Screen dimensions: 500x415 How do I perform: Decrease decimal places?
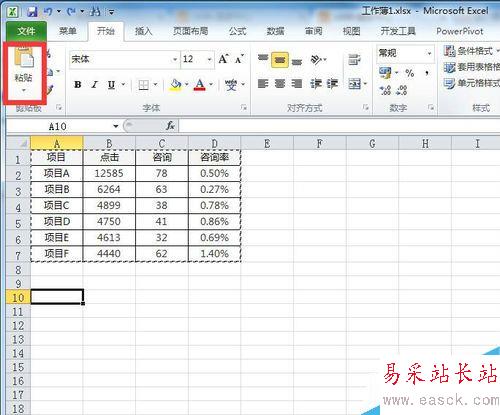coord(402,89)
